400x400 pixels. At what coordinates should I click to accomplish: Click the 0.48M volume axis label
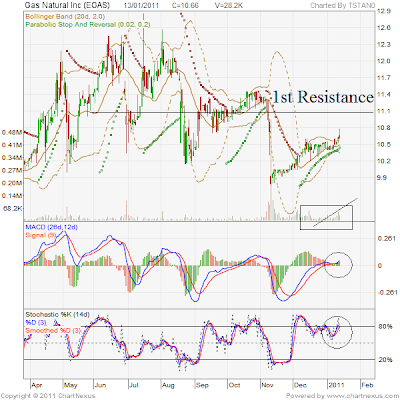click(12, 132)
